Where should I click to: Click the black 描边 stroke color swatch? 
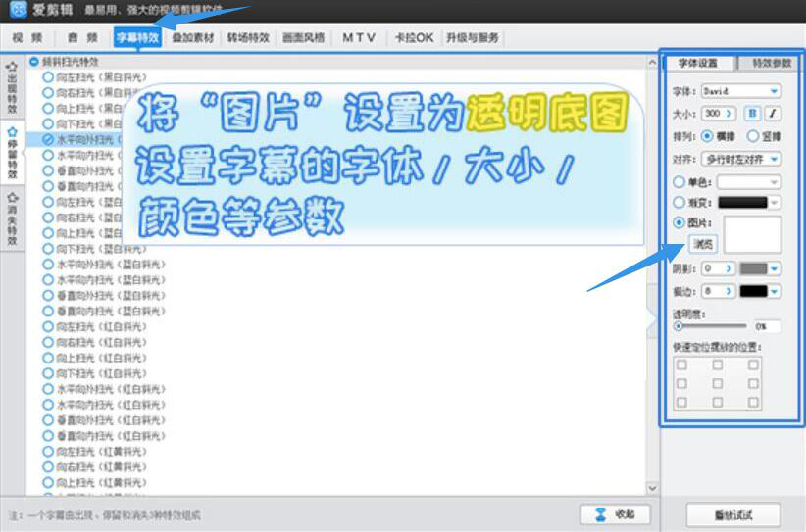point(754,291)
